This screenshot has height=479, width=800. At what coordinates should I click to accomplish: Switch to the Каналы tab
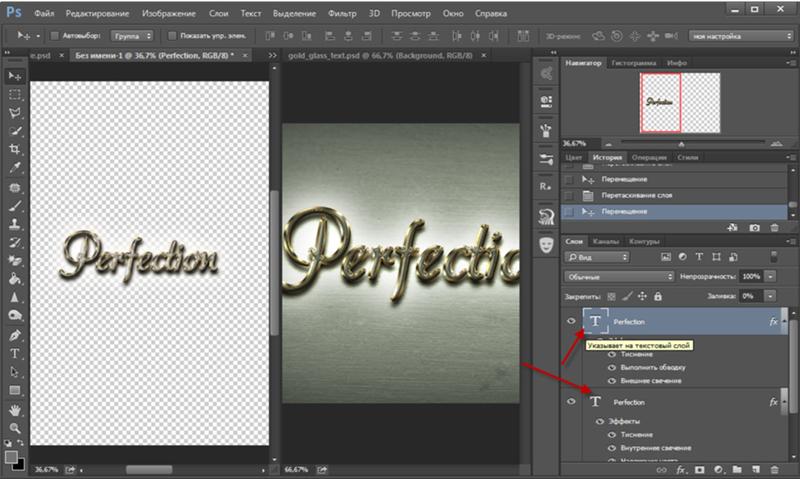tap(608, 241)
